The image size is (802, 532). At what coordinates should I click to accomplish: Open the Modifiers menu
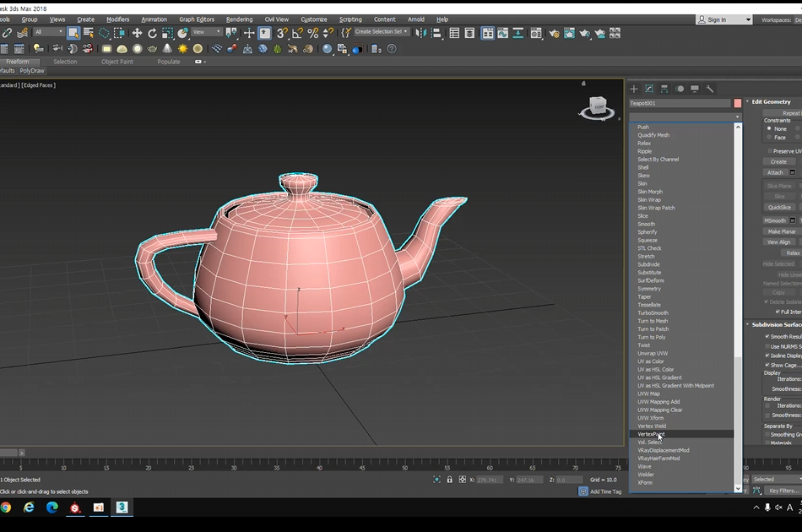pyautogui.click(x=117, y=19)
